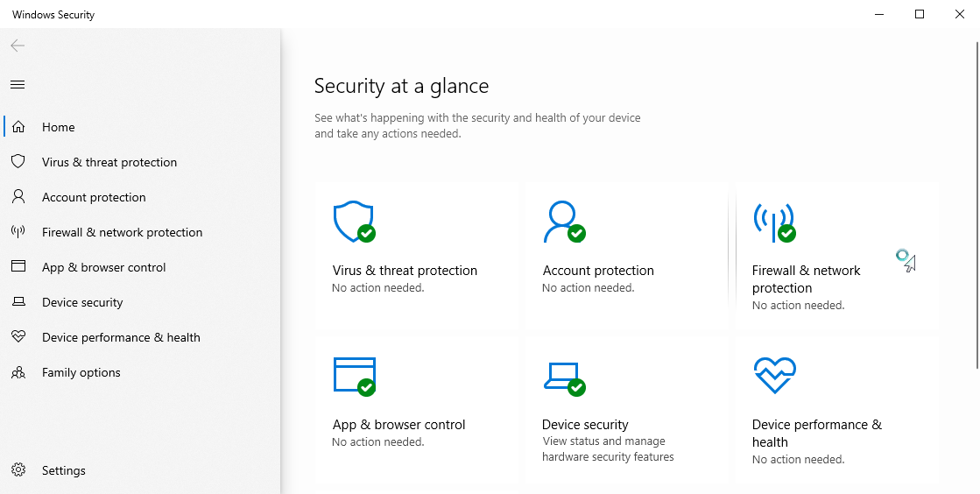The image size is (980, 494).
Task: Click the main vertical scrollbar
Action: 976,205
